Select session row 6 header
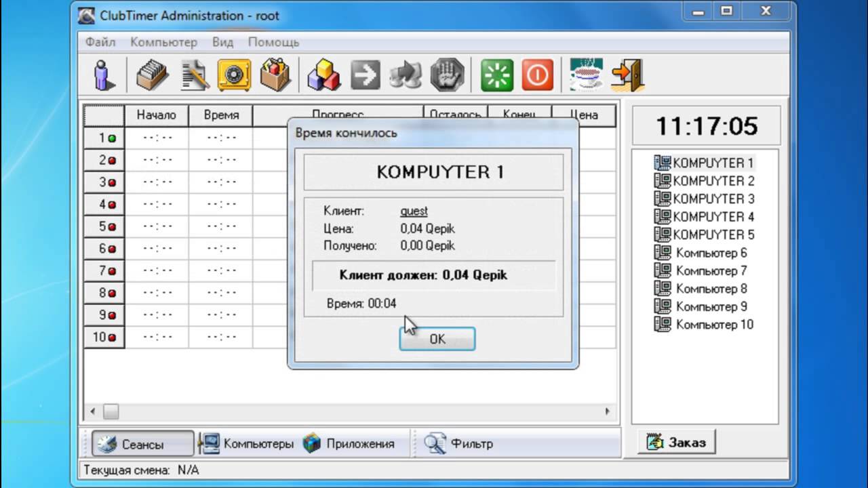 click(x=104, y=249)
